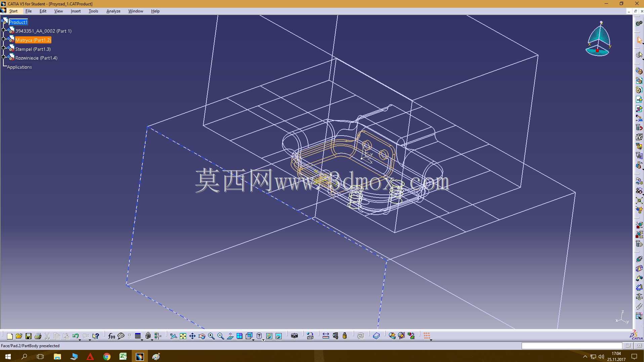Viewport: 644px width, 362px height.
Task: Expand the Matryca (Part1.2) tree node
Action: coord(3,39)
